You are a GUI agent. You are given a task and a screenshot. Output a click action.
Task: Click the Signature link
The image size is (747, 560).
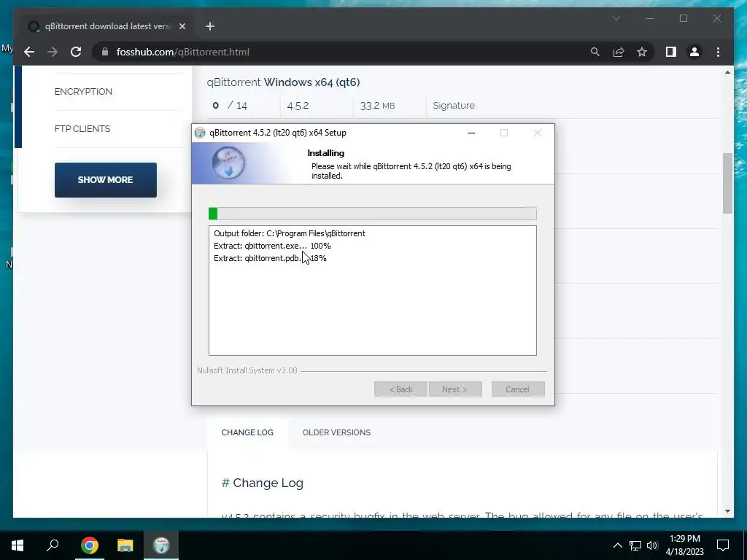454,105
